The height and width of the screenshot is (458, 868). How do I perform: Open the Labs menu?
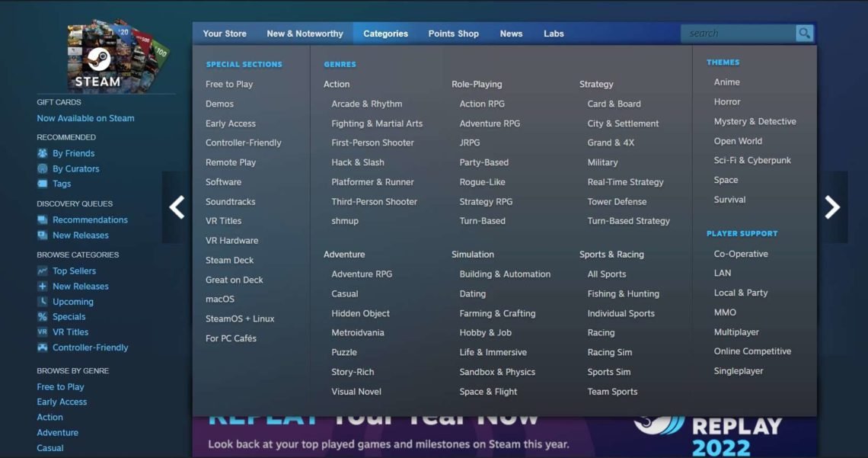click(554, 33)
